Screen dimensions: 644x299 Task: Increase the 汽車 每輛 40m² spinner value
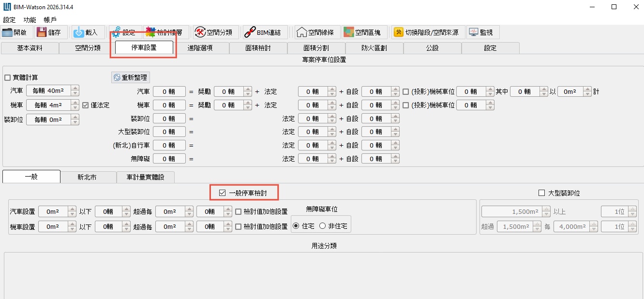(x=75, y=88)
